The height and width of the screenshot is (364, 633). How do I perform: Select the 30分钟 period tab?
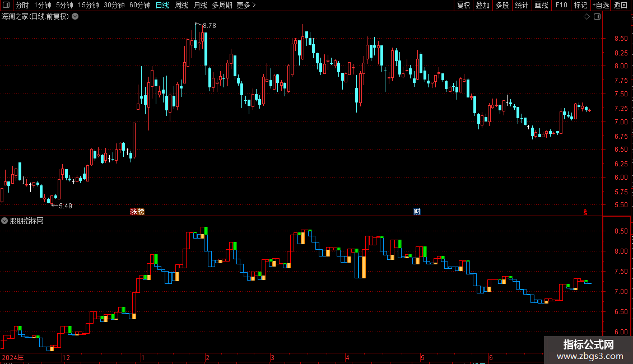[x=114, y=5]
